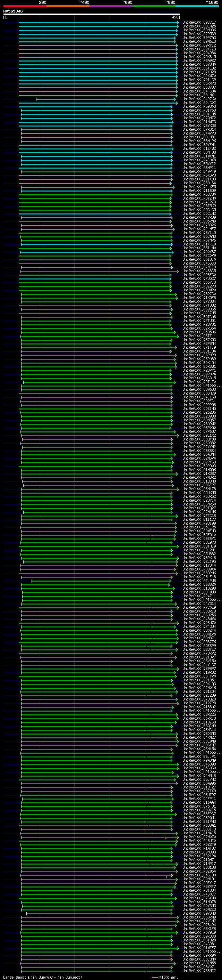222x980 pixels.
Task: Select label UniRef100_C4P7K0
Action: coord(199,99)
